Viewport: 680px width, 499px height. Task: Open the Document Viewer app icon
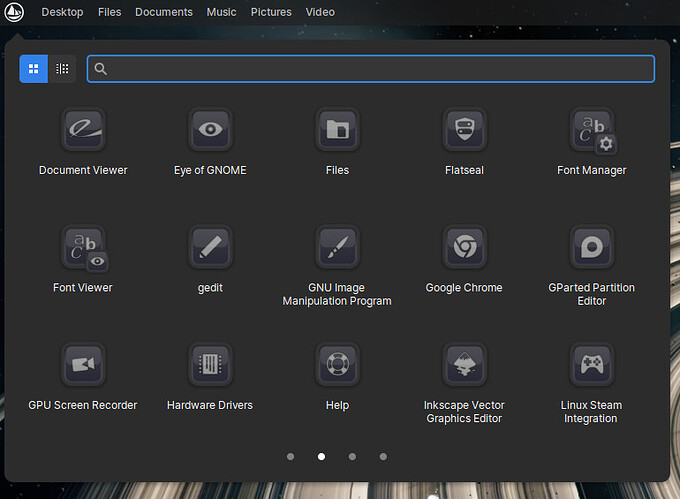[83, 129]
